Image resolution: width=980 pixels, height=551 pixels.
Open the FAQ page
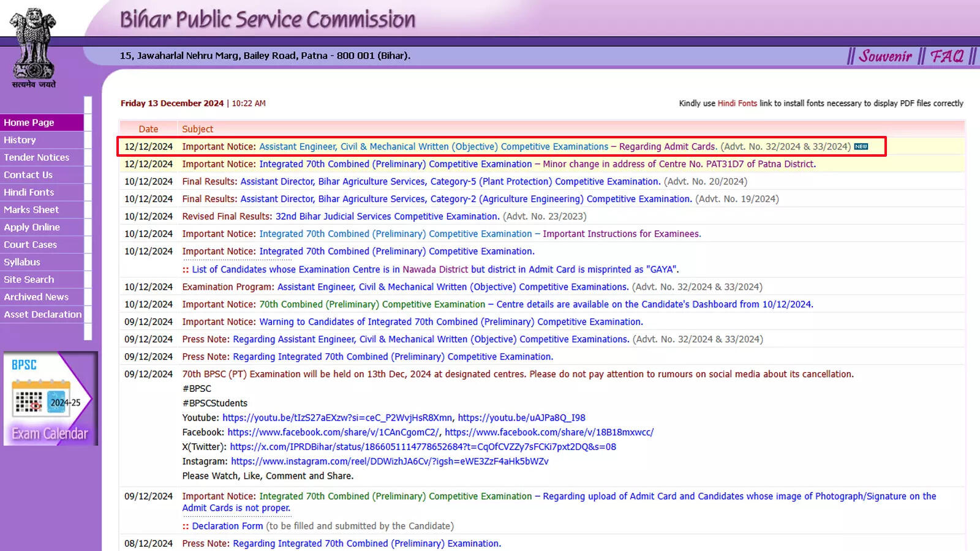coord(946,55)
